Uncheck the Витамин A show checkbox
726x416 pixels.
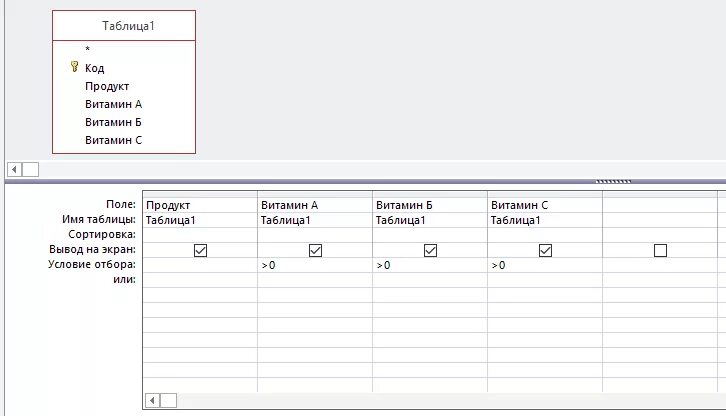pyautogui.click(x=315, y=251)
